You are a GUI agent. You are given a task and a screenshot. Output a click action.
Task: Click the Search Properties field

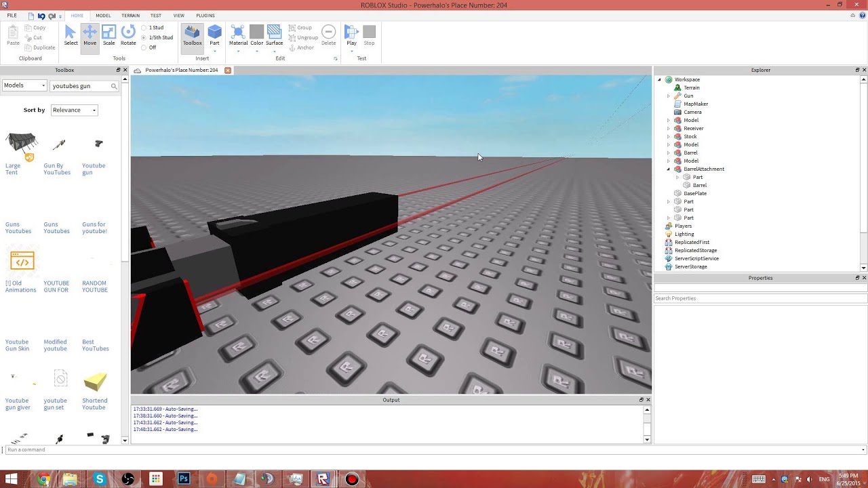point(760,298)
